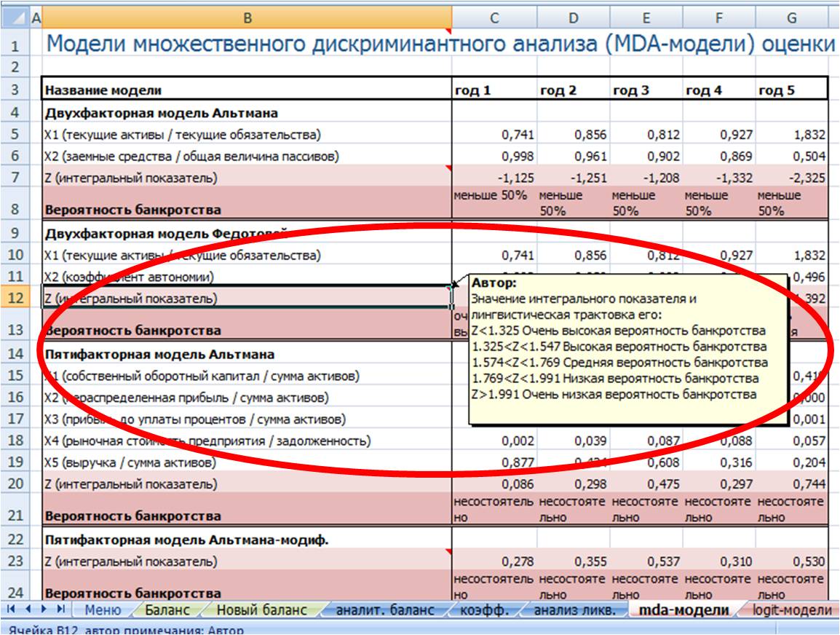Select the value 0,537 in row 23
This screenshot has width=840, height=635.
click(646, 561)
